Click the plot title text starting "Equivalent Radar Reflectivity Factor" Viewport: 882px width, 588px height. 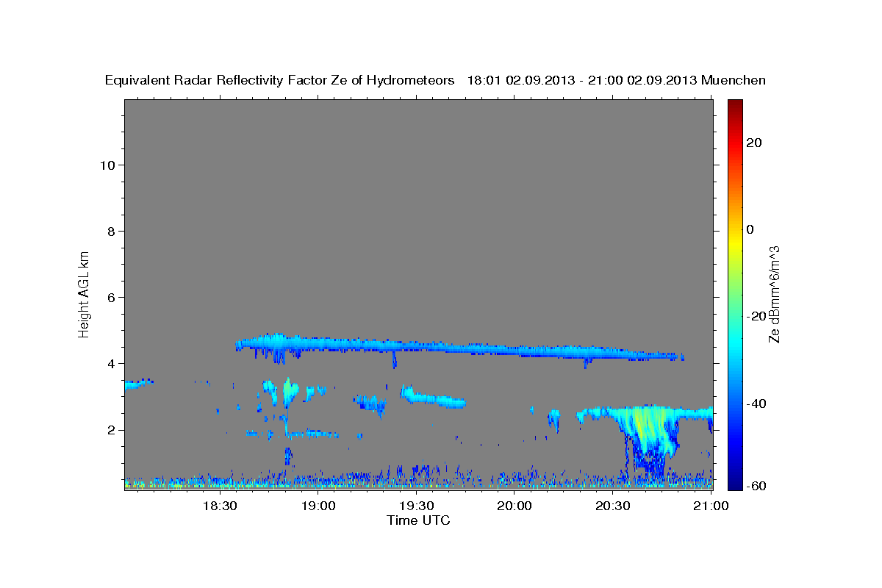tap(435, 80)
